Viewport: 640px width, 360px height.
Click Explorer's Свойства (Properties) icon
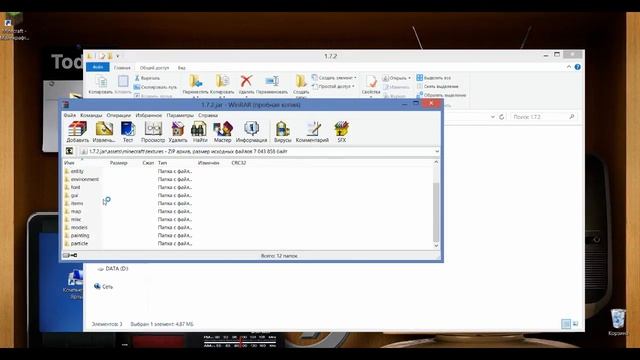point(371,81)
